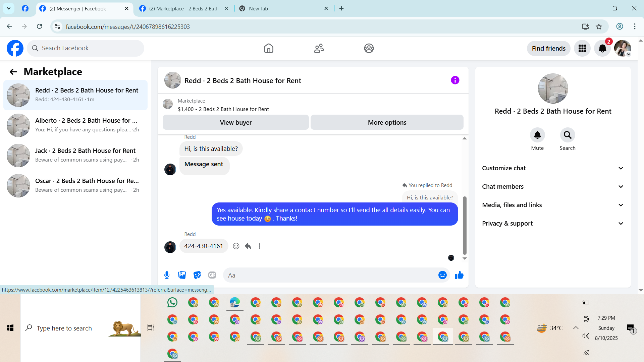
Task: Click the voice clip microphone icon
Action: (x=167, y=275)
